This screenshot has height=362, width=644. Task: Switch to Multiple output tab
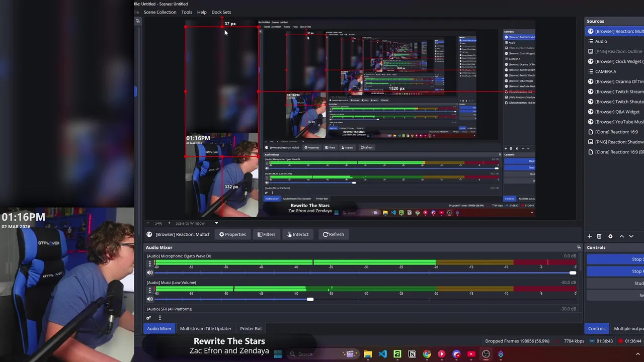(628, 328)
